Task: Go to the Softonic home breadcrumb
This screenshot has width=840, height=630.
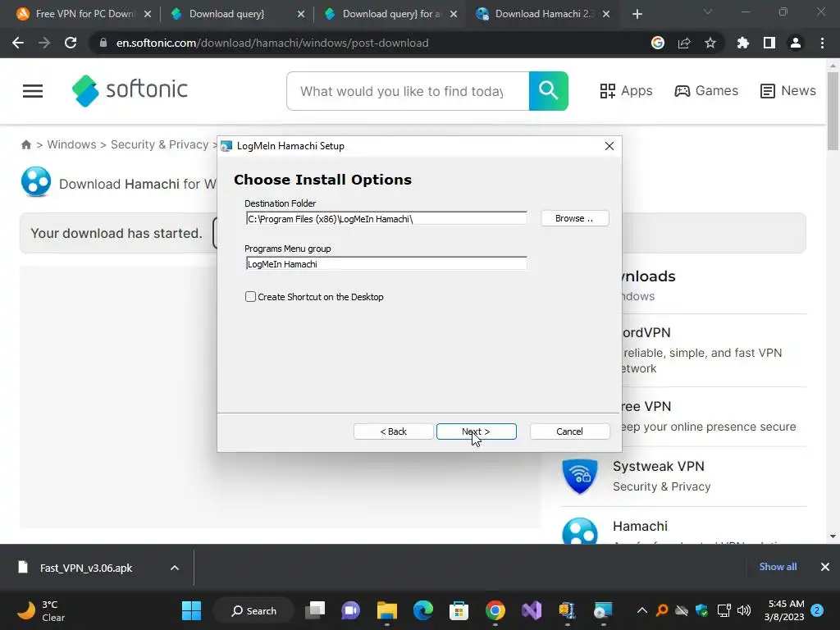Action: (x=25, y=144)
